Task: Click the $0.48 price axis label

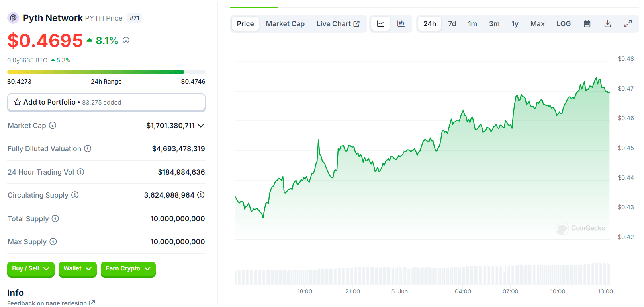Action: (626, 59)
